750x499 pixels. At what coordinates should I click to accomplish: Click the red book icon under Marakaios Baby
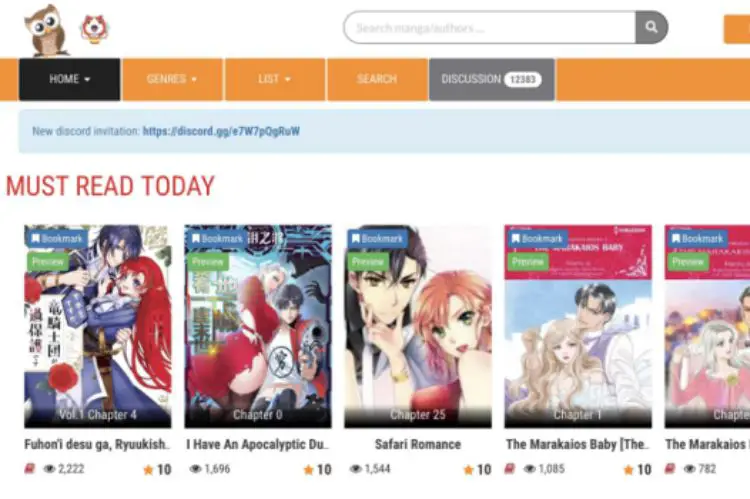tap(510, 468)
